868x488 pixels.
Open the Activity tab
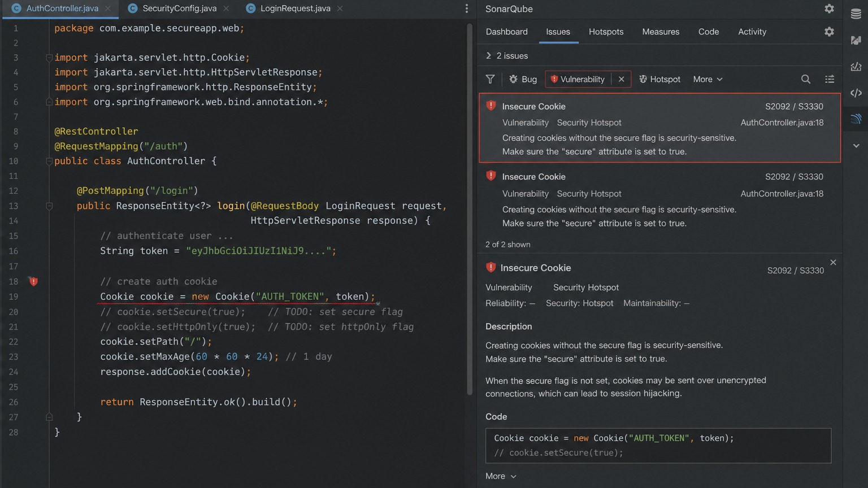(x=752, y=32)
